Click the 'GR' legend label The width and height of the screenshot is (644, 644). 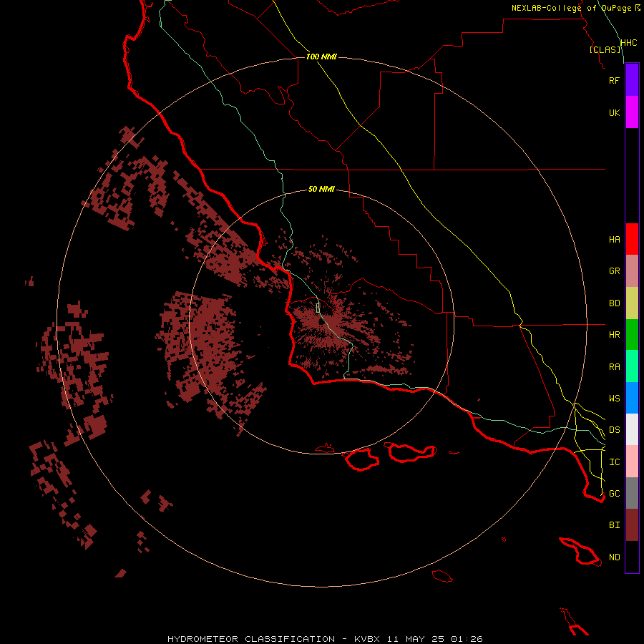(x=614, y=271)
